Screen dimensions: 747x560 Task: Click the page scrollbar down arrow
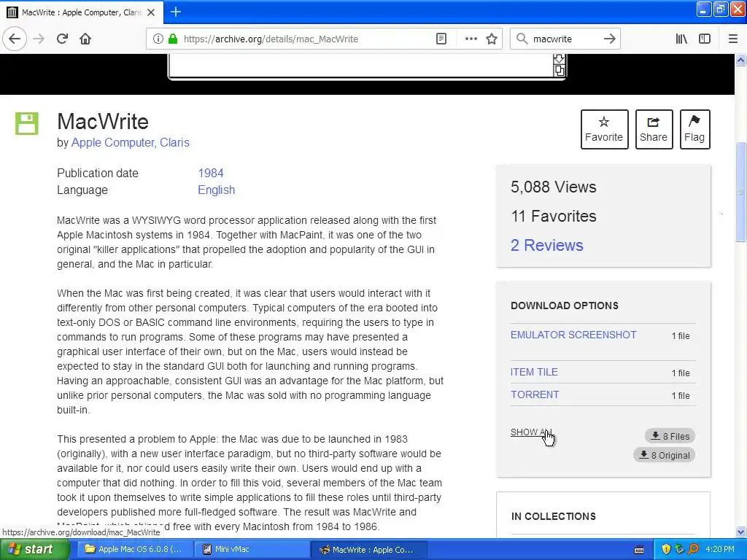(x=740, y=532)
